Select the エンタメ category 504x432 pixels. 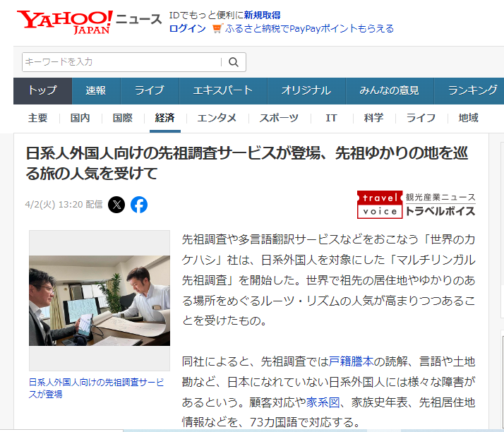tap(217, 118)
